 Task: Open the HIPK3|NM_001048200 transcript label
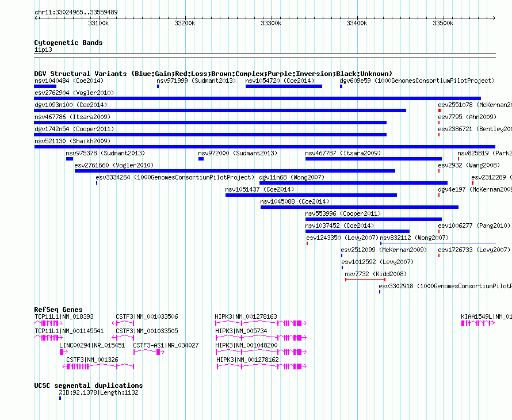click(247, 345)
